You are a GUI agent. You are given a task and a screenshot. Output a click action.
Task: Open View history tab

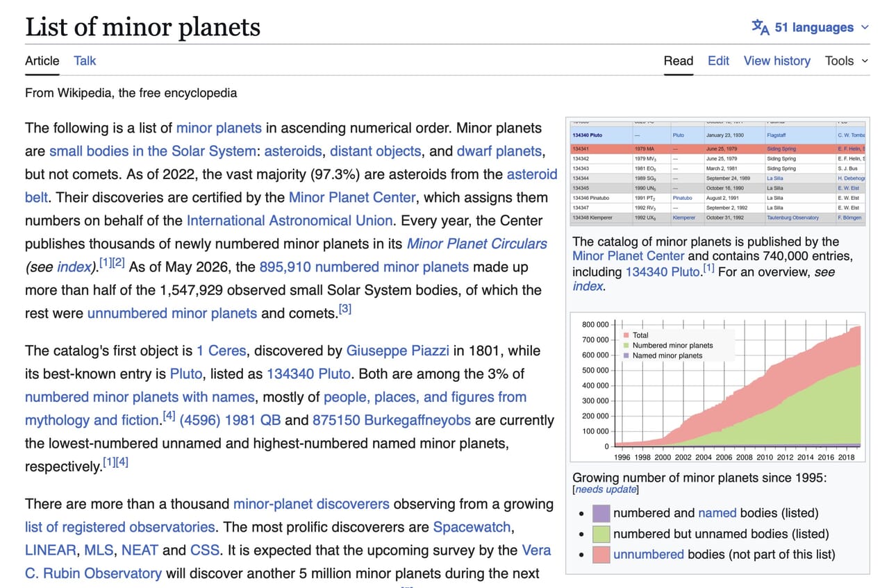[x=776, y=60]
